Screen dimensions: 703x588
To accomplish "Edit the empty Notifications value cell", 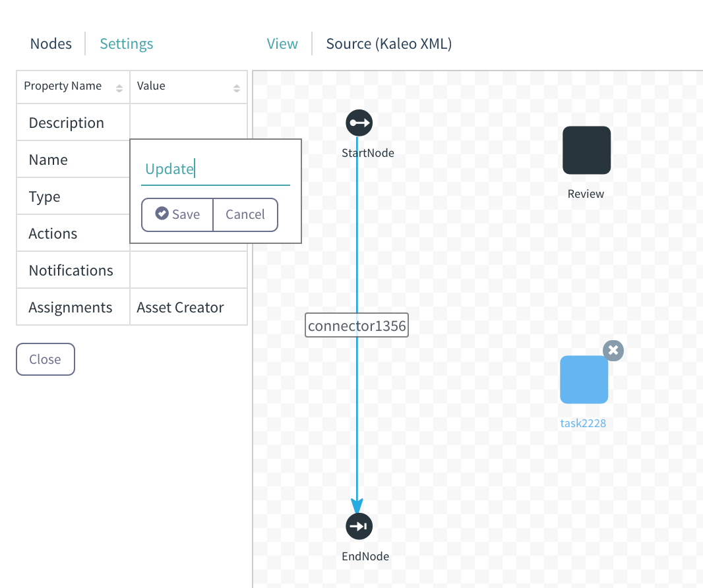I will click(189, 270).
